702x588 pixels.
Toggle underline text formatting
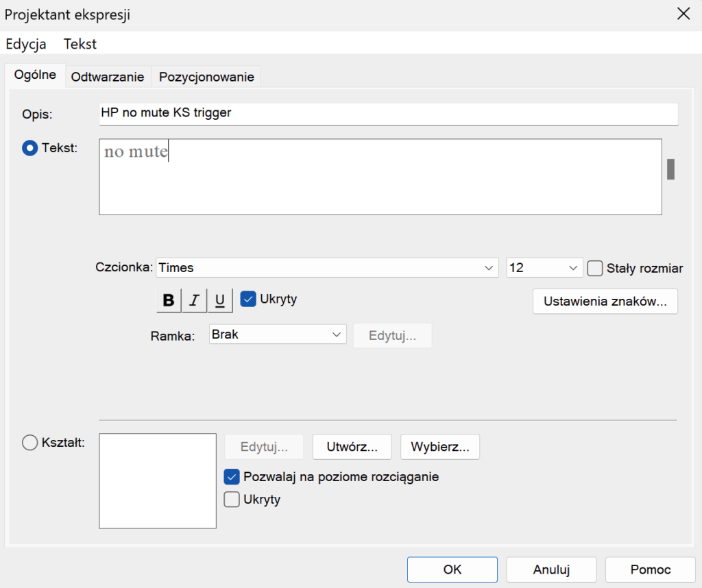tap(219, 300)
